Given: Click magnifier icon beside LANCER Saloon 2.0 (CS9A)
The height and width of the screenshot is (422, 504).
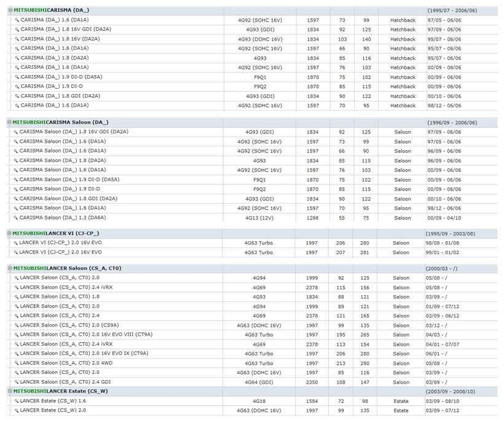Looking at the screenshot, I should (16, 325).
